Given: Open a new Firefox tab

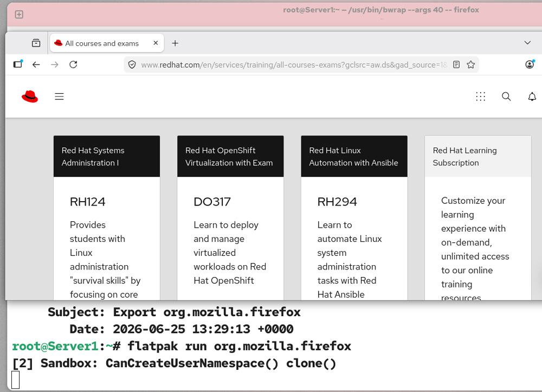Looking at the screenshot, I should click(175, 43).
